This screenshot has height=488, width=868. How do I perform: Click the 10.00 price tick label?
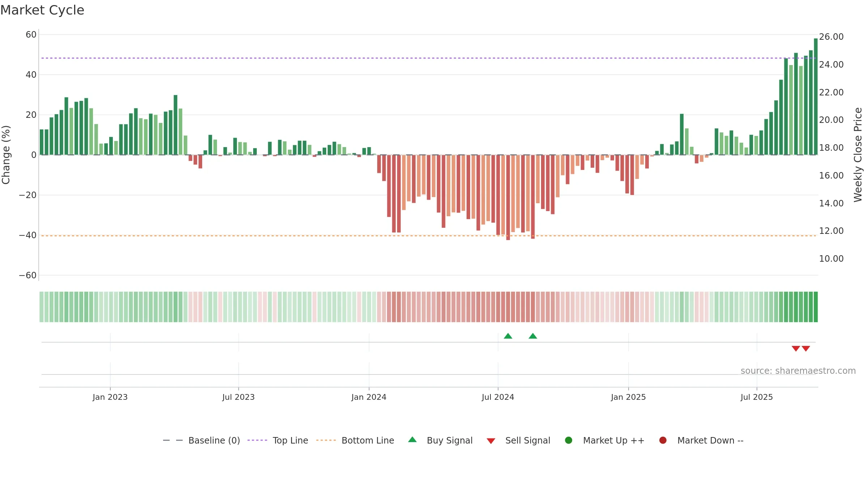831,259
